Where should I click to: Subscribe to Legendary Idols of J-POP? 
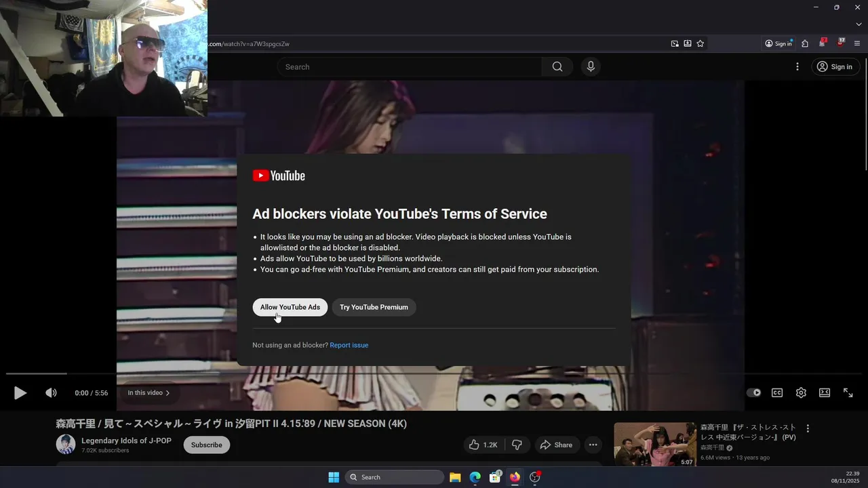pos(206,445)
